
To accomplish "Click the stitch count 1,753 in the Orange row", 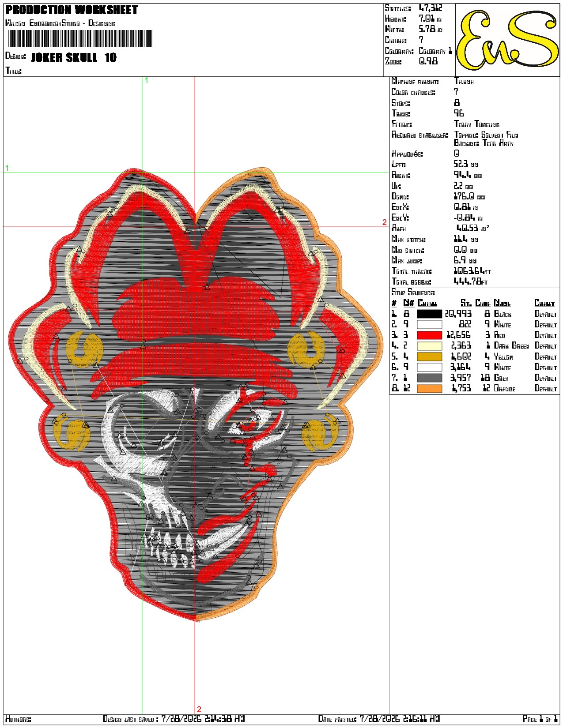I will (461, 389).
